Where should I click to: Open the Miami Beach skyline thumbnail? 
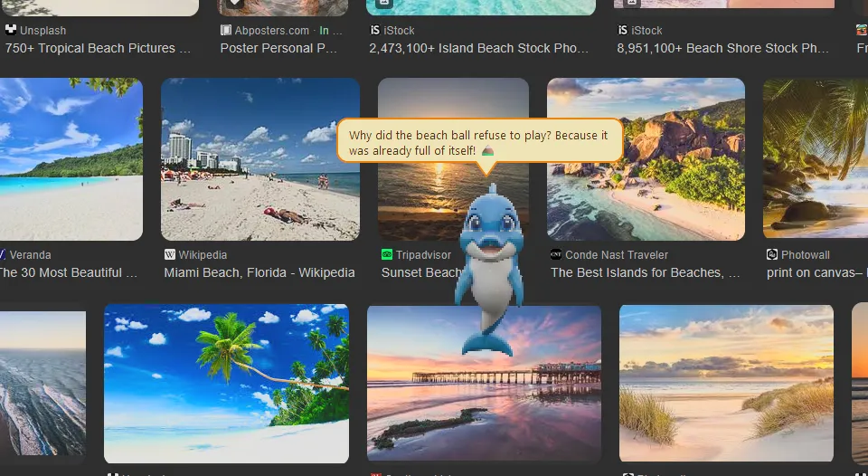260,159
